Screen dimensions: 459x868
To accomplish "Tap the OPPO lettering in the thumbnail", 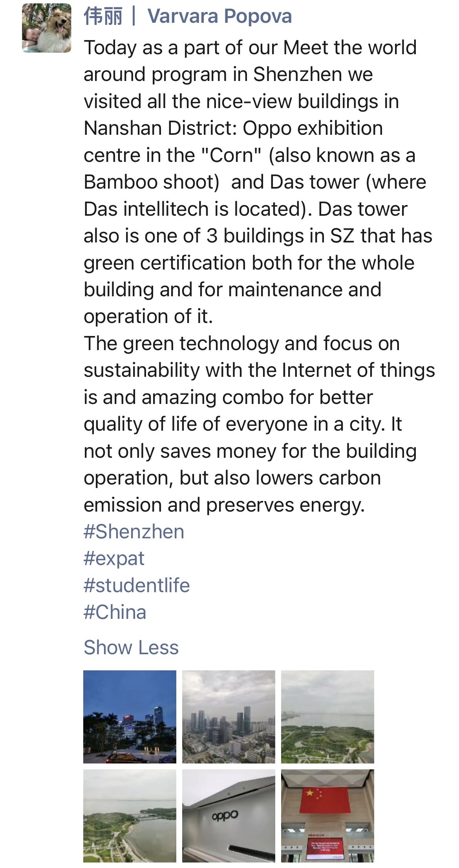I will coord(225,815).
